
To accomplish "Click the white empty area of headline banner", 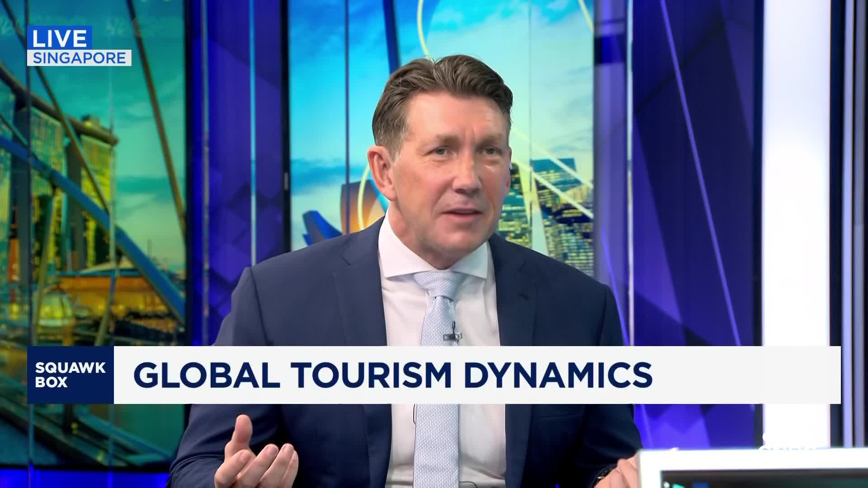I will click(x=746, y=375).
